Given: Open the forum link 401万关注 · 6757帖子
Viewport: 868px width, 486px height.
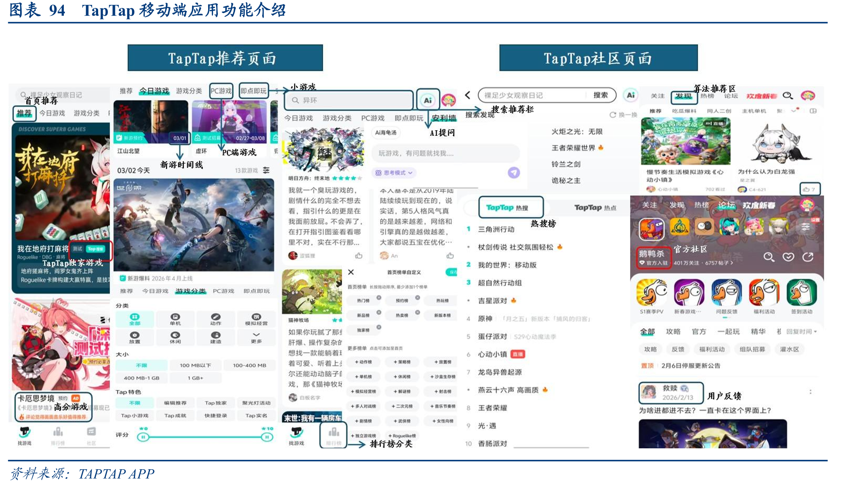Looking at the screenshot, I should (704, 263).
